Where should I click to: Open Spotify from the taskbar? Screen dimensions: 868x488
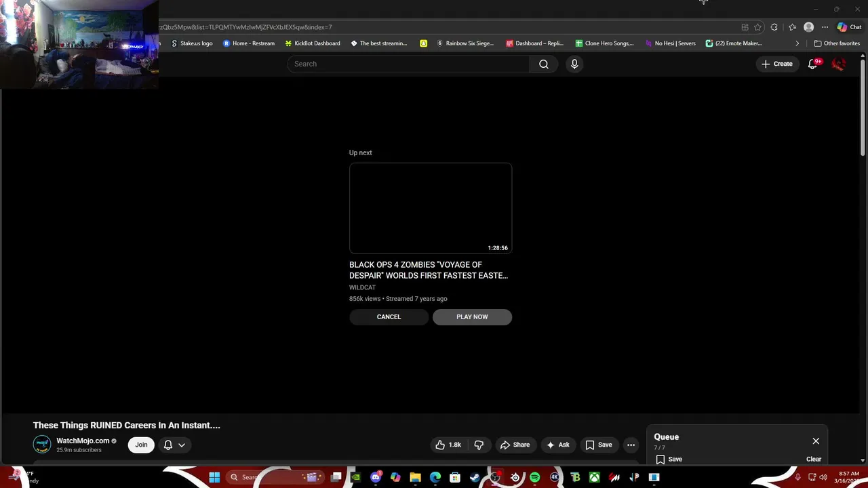click(534, 477)
